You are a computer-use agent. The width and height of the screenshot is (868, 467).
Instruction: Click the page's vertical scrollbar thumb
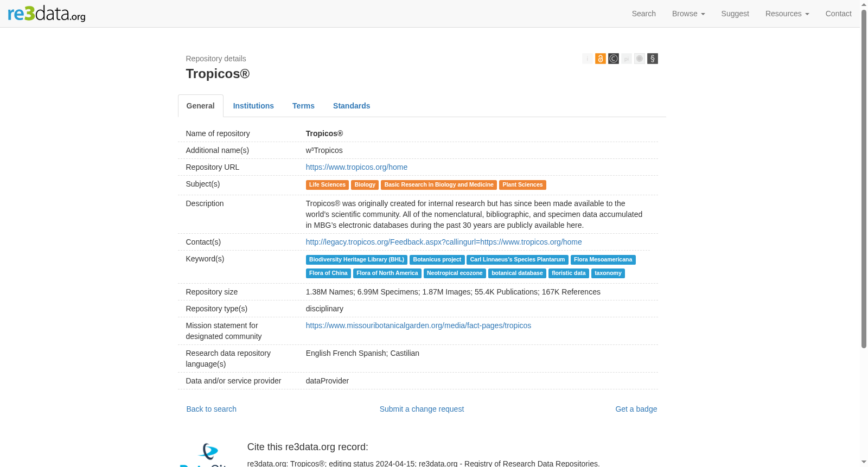864,179
